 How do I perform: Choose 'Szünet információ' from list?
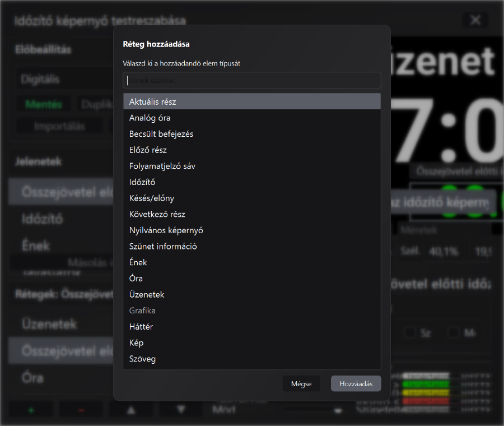tap(252, 247)
